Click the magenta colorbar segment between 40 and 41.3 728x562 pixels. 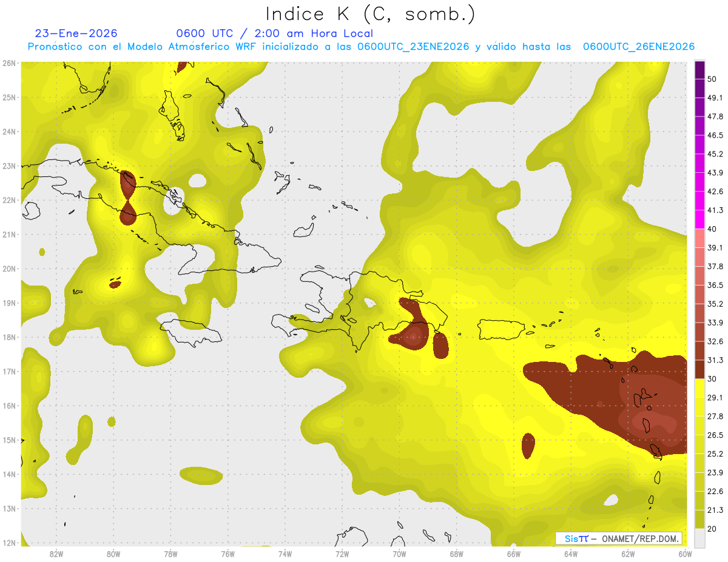[699, 219]
